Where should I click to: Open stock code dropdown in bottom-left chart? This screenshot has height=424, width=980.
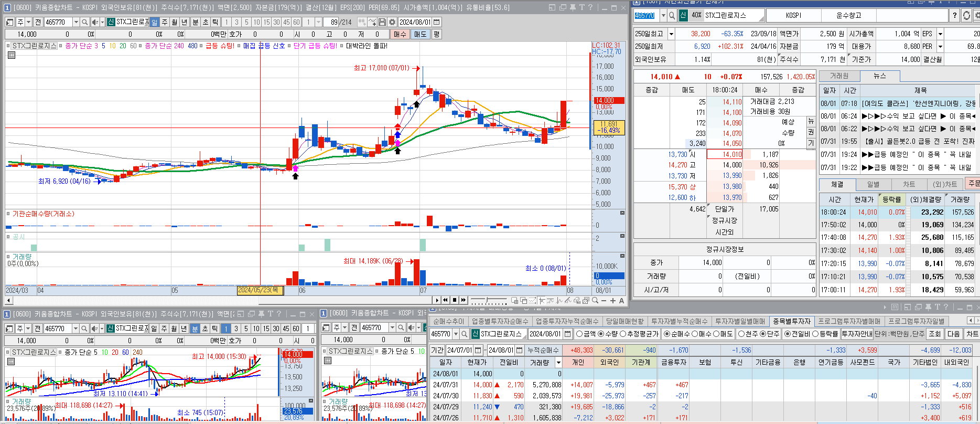pyautogui.click(x=75, y=328)
